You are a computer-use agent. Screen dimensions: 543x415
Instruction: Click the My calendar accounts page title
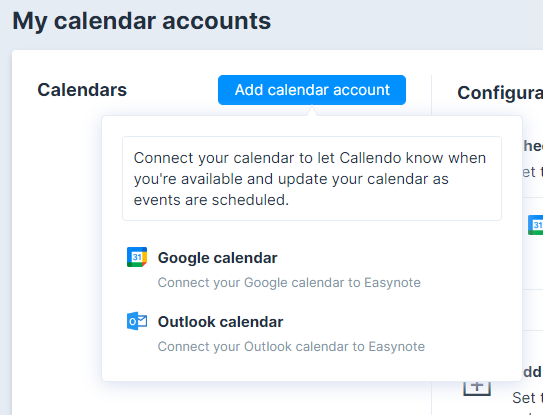click(142, 21)
